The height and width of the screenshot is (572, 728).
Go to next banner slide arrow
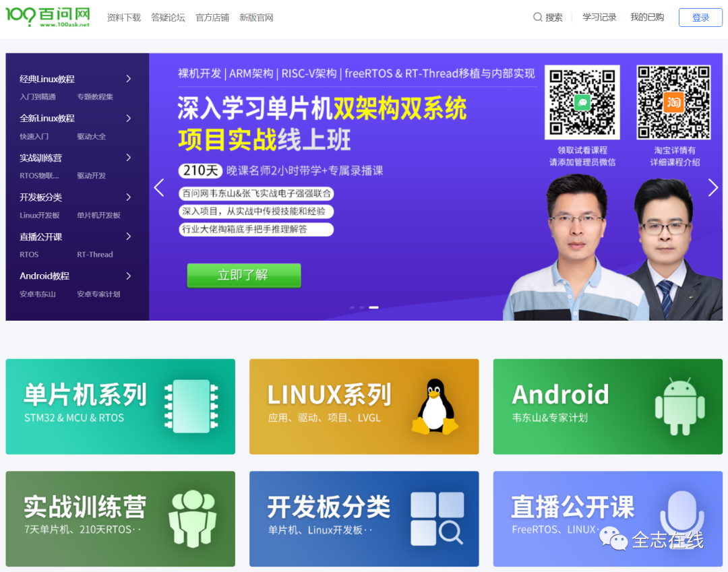pos(712,187)
